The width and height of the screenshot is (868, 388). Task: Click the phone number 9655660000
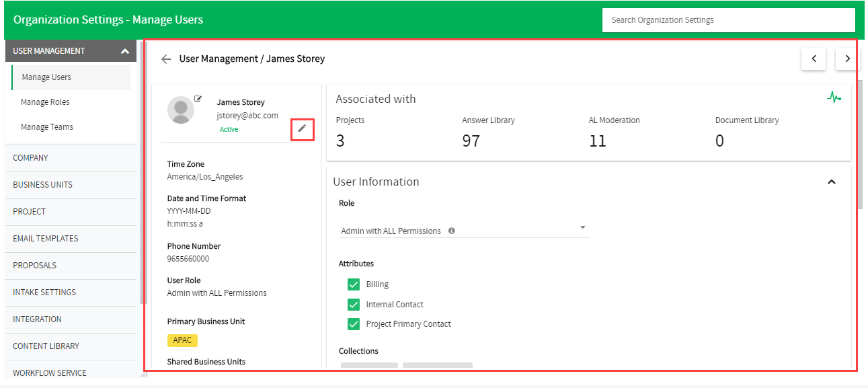coord(188,259)
